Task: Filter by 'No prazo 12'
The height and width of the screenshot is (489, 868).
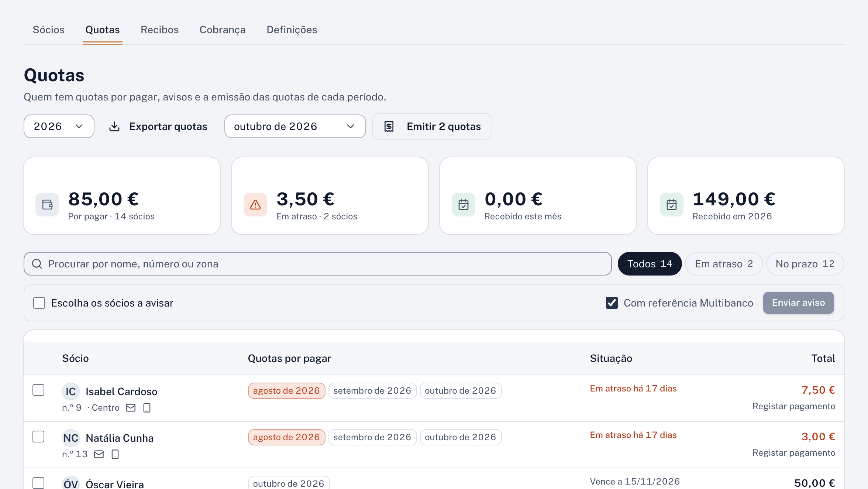Action: coord(805,264)
